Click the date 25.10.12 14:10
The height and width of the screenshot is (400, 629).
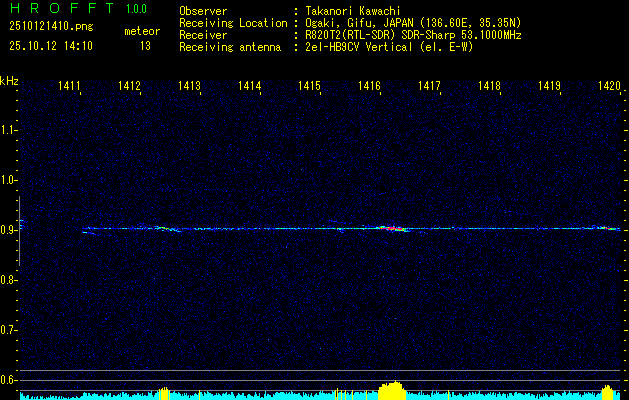coord(51,46)
